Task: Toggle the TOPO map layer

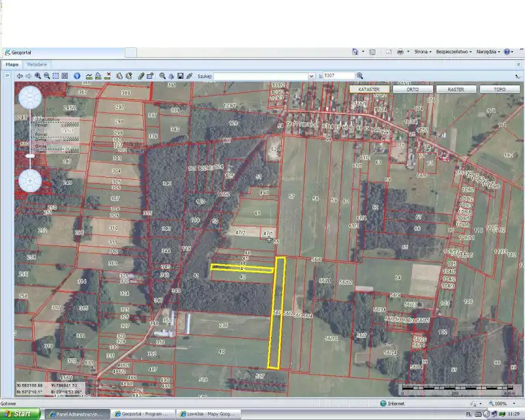Action: [499, 89]
